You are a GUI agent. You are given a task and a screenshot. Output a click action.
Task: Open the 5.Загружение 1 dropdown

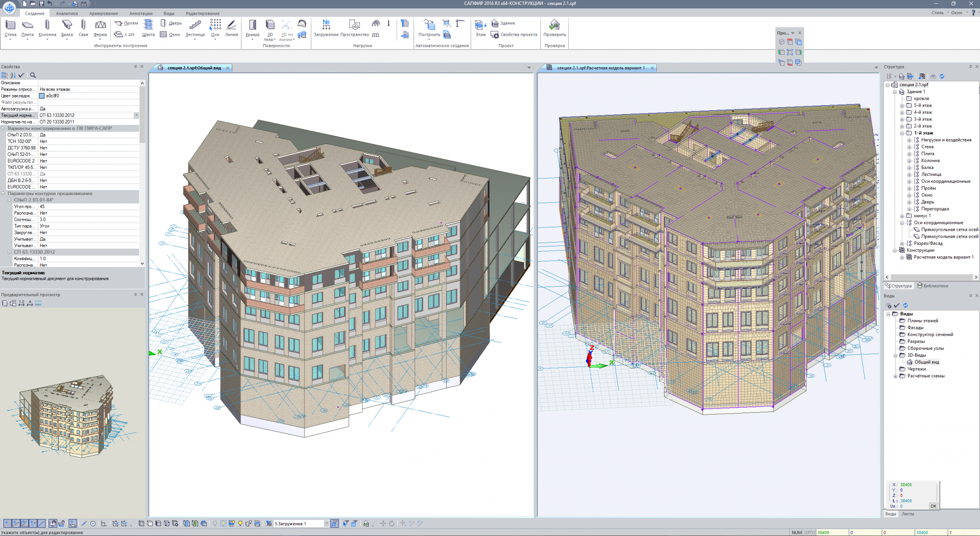327,523
